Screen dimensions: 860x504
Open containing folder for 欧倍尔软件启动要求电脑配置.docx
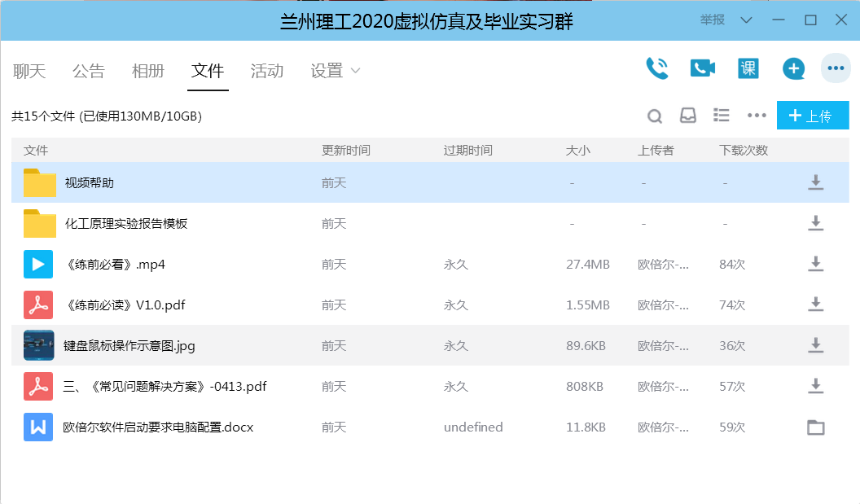coord(815,427)
